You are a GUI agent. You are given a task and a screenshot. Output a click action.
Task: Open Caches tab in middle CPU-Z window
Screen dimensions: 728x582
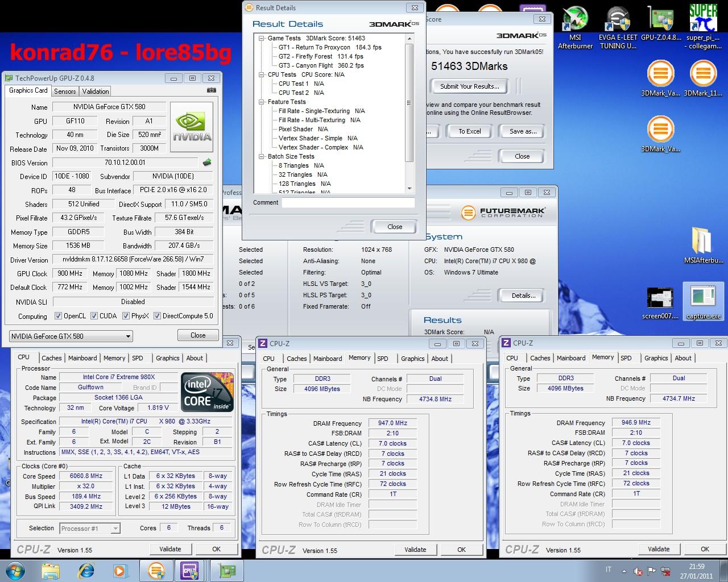(x=297, y=359)
